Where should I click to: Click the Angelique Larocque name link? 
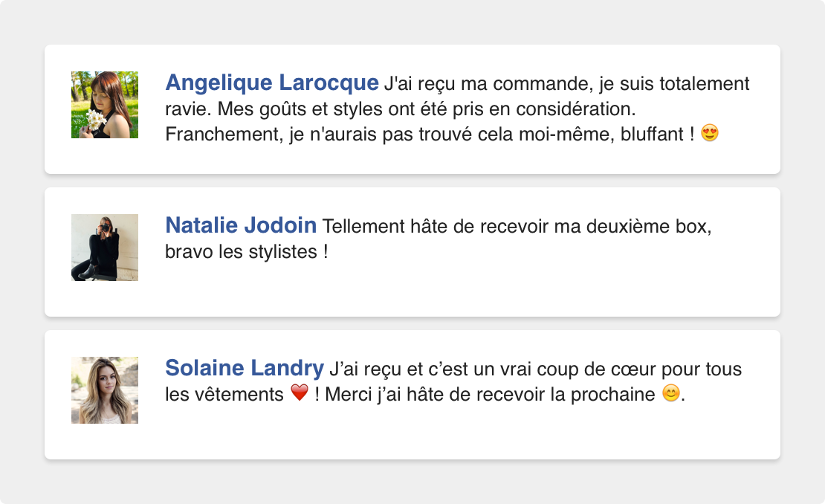272,83
